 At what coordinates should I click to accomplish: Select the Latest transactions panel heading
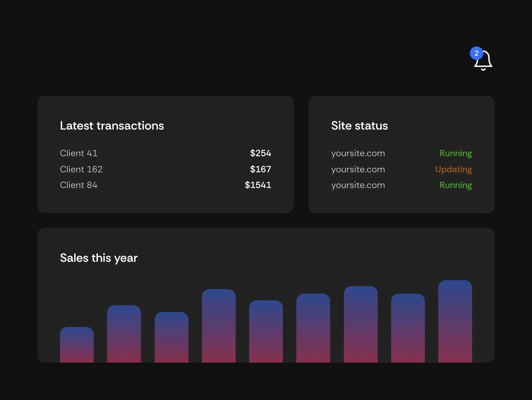(x=112, y=126)
